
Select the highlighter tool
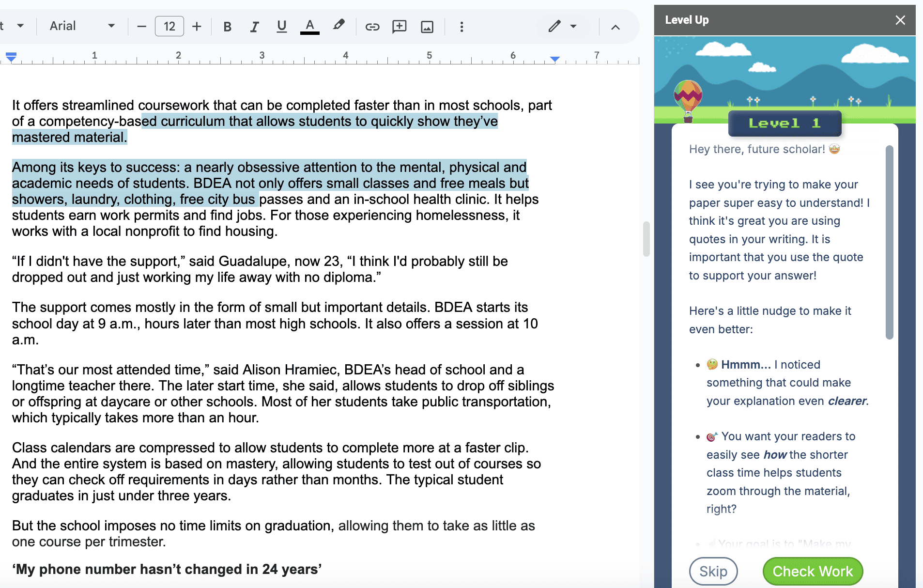tap(338, 27)
